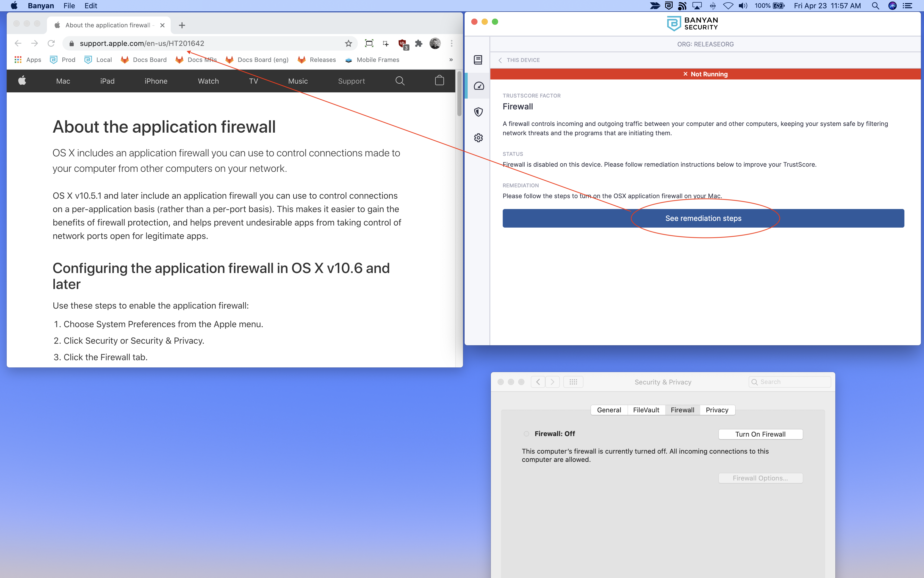Click Chrome page vertical scrollbar
This screenshot has width=924, height=578.
point(459,94)
